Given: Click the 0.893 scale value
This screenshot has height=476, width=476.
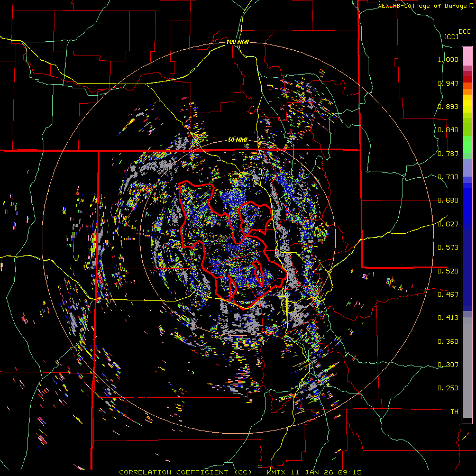Looking at the screenshot, I should (448, 106).
